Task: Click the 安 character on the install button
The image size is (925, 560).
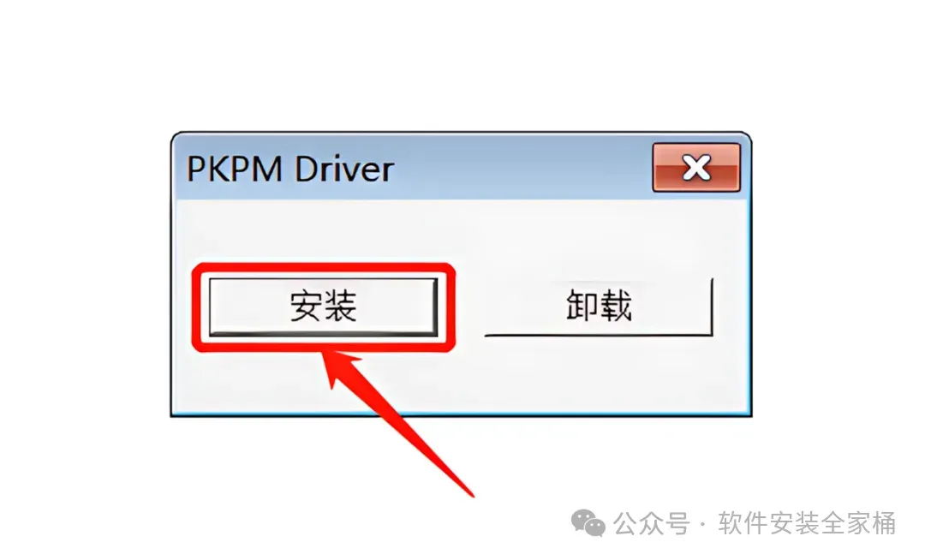Action: tap(306, 306)
